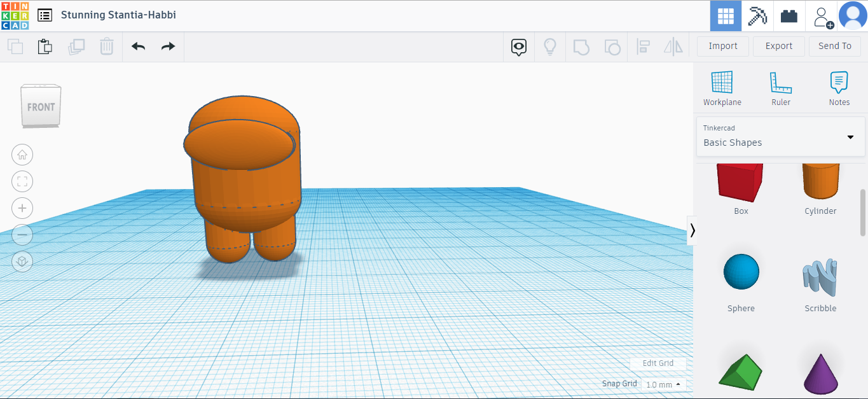Click the Paste clipboard icon
The height and width of the screenshot is (399, 868).
tap(45, 46)
